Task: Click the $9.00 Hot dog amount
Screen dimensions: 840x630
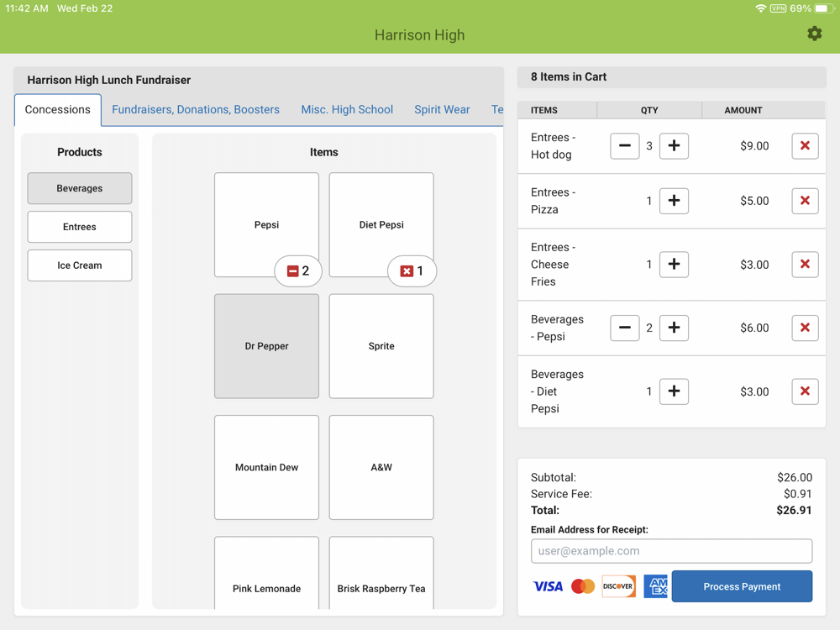Action: (x=754, y=145)
